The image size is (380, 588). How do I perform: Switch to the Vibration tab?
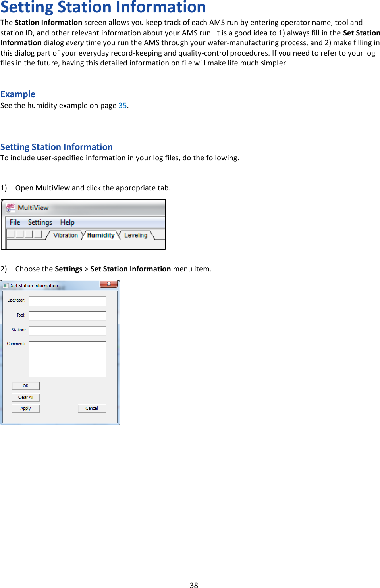66,235
